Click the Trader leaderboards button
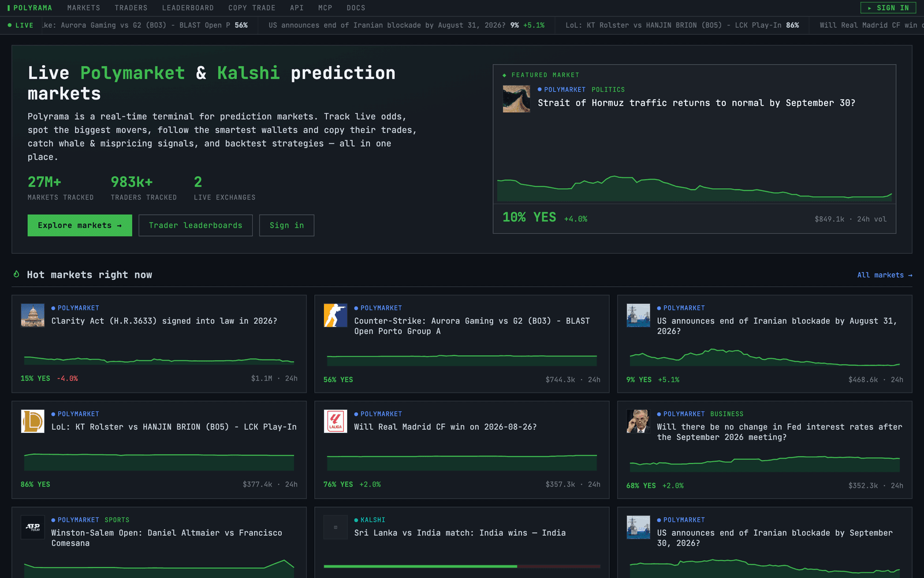Viewport: 924px width, 578px height. coord(196,225)
